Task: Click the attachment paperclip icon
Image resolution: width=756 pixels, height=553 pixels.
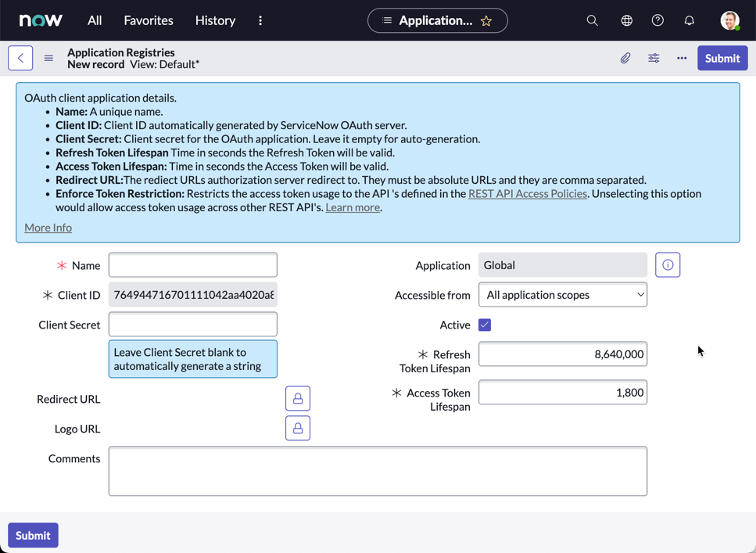Action: pyautogui.click(x=625, y=58)
